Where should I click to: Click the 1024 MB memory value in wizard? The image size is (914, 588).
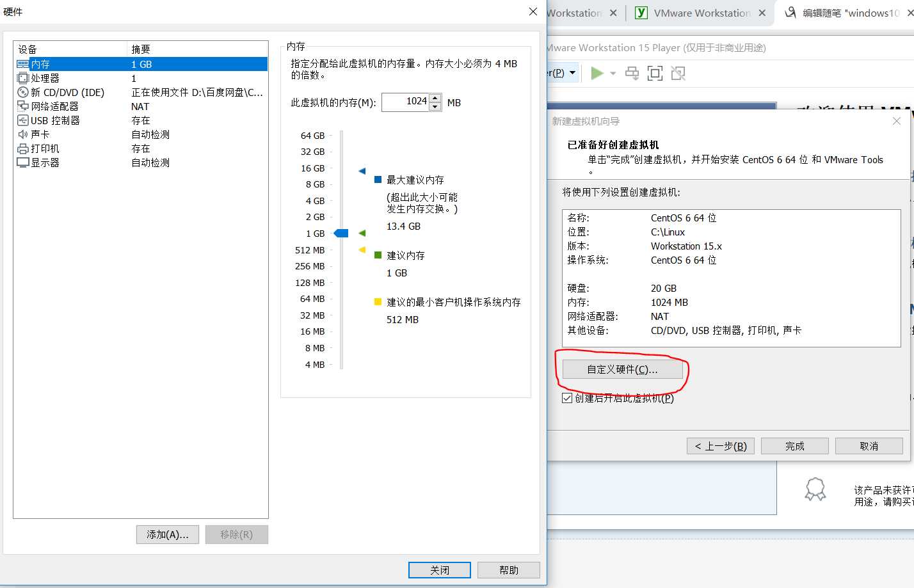click(x=669, y=303)
